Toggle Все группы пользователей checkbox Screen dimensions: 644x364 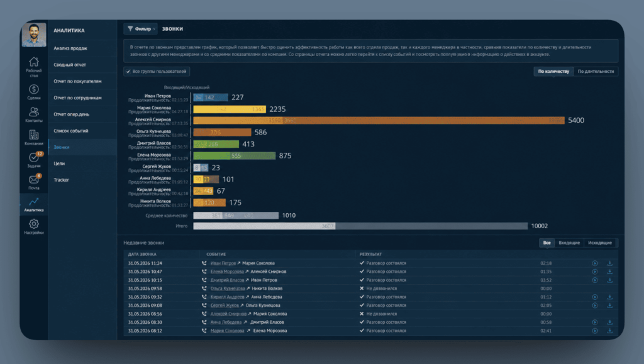pyautogui.click(x=128, y=72)
